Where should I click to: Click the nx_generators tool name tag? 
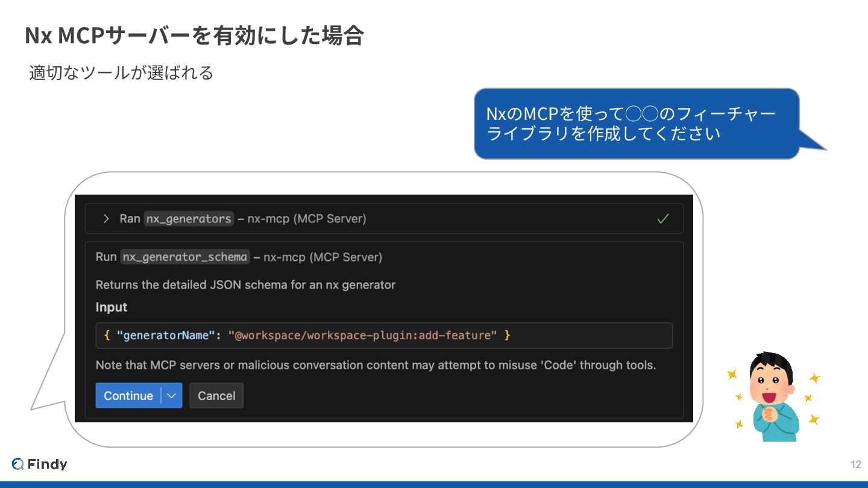(189, 219)
